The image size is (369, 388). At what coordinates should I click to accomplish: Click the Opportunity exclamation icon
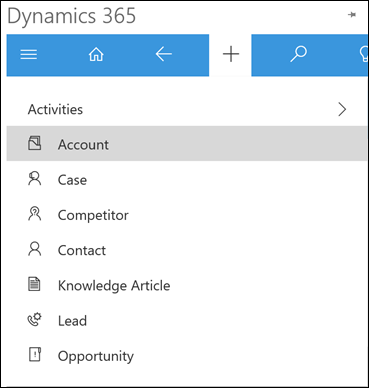pos(34,355)
